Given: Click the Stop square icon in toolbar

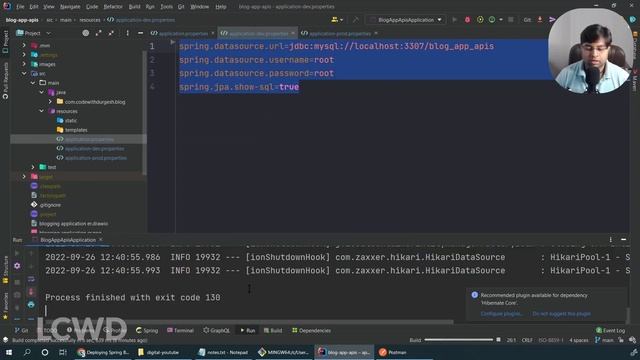Looking at the screenshot, I should click(511, 20).
